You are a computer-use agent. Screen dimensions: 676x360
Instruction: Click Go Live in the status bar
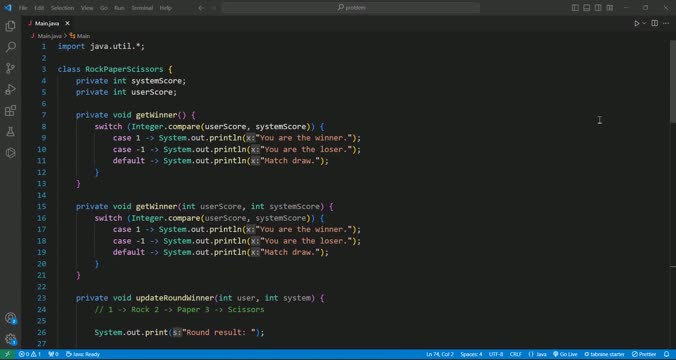(x=565, y=354)
